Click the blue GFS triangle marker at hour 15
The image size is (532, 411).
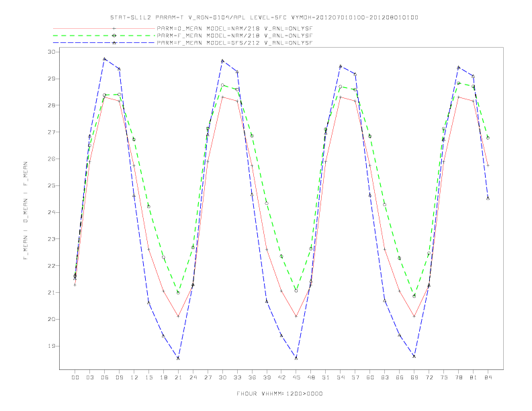(148, 303)
